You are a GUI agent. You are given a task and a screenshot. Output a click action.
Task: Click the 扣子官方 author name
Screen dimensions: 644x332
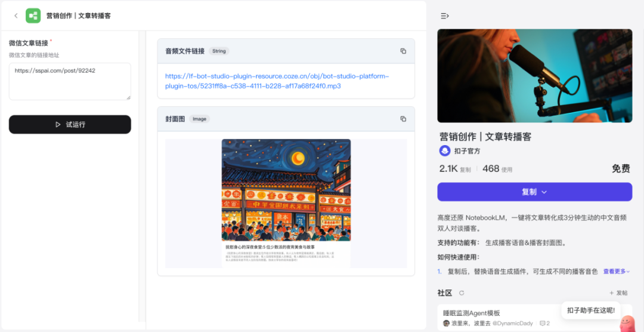467,151
